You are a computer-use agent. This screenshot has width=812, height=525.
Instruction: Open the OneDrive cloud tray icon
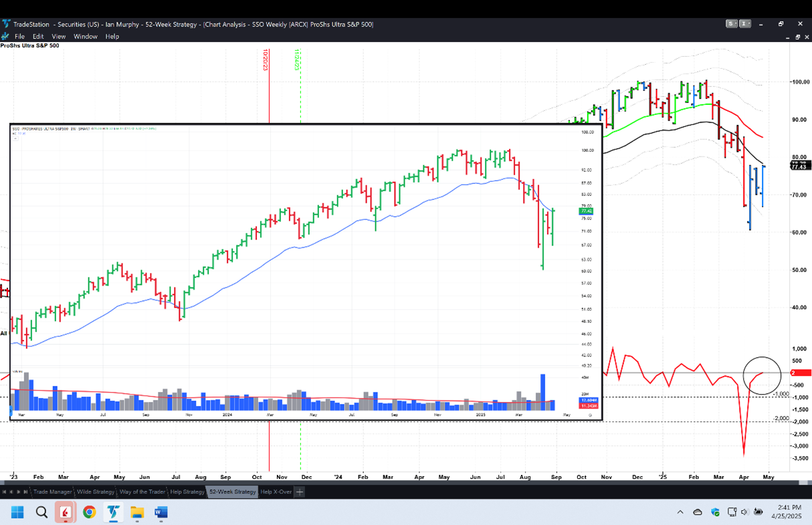pos(698,512)
